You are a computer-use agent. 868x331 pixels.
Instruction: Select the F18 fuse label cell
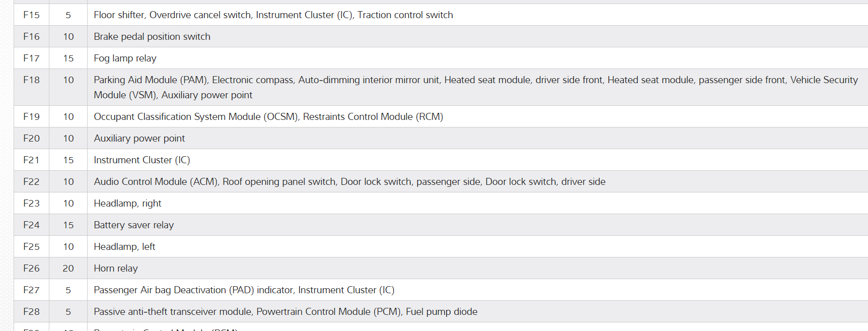31,80
